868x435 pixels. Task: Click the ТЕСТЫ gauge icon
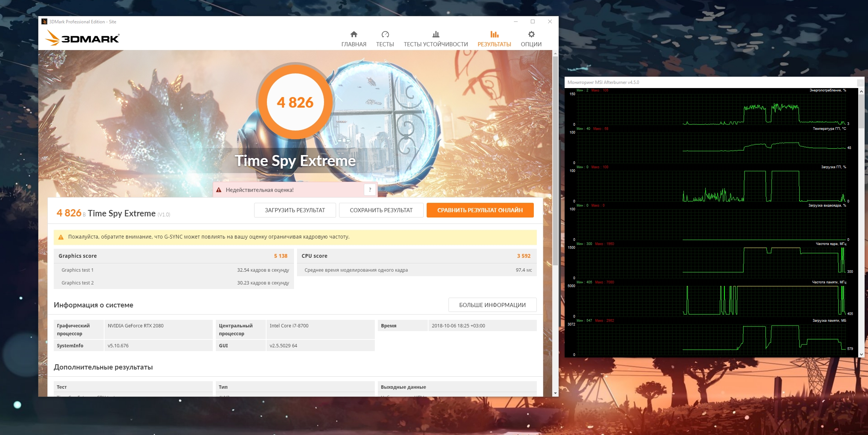tap(385, 35)
